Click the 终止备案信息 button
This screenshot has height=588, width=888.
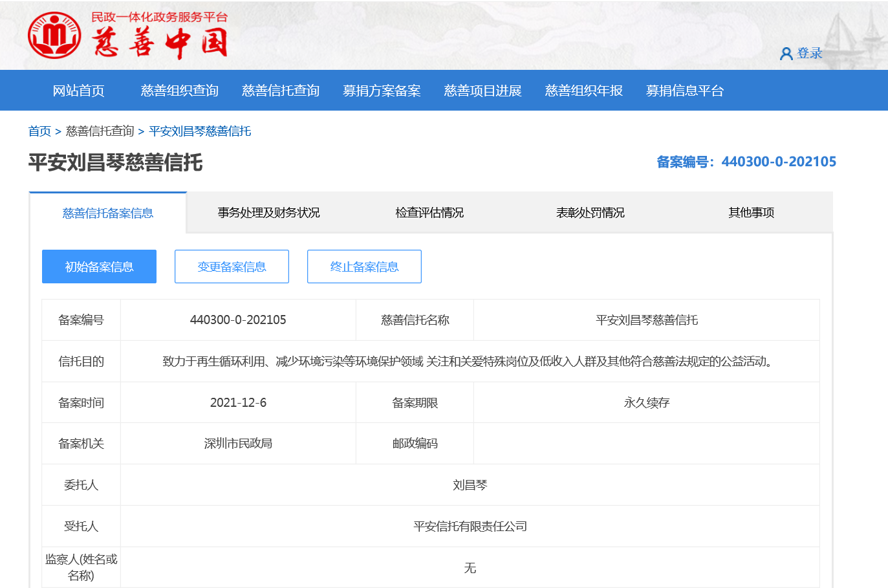coord(364,267)
